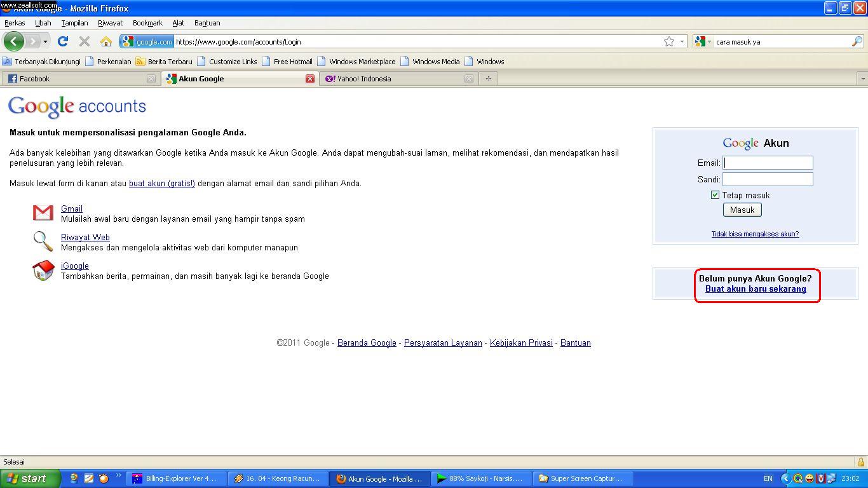Go to the browser home page
The height and width of the screenshot is (488, 868).
tap(105, 41)
